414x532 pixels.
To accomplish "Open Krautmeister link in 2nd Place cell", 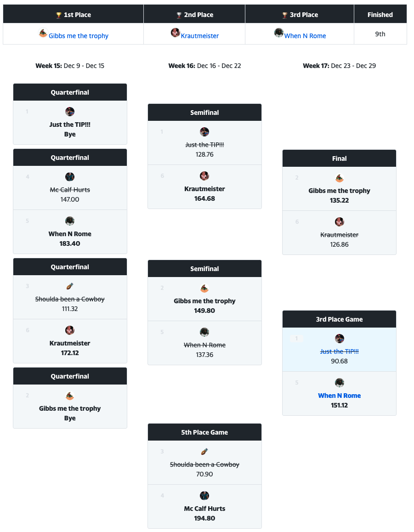I will tap(200, 36).
